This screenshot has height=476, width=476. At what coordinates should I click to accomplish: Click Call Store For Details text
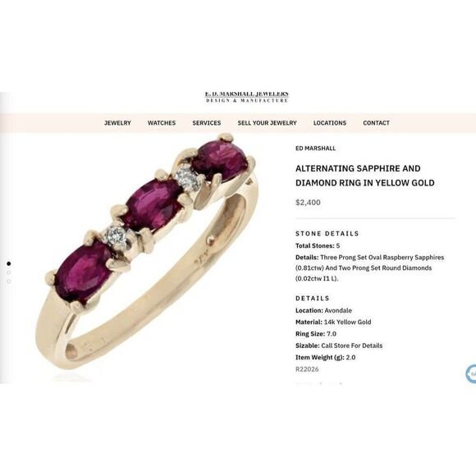(352, 346)
